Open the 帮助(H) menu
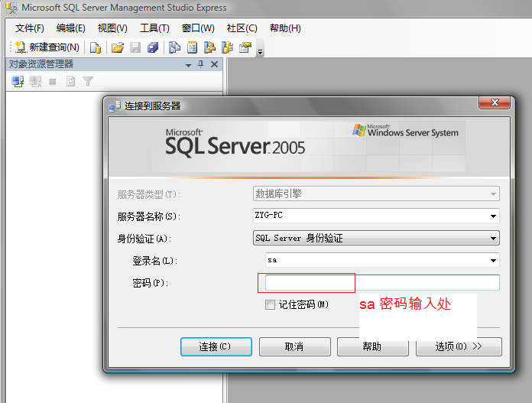532x403 pixels. [x=285, y=28]
